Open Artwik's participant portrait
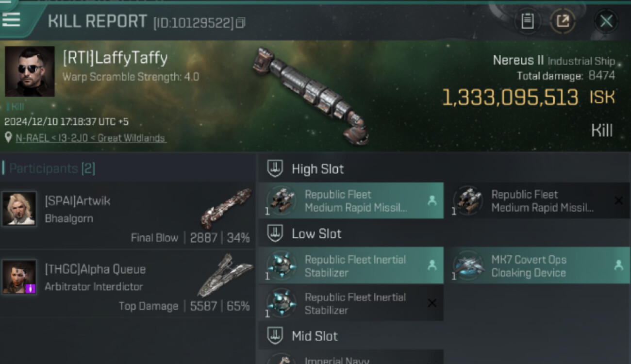The image size is (631, 364). click(19, 209)
